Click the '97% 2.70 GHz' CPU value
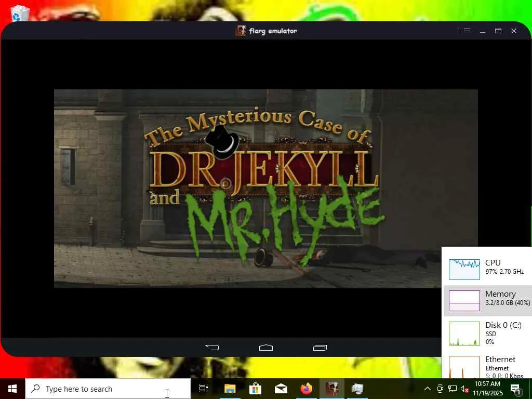 tap(504, 271)
